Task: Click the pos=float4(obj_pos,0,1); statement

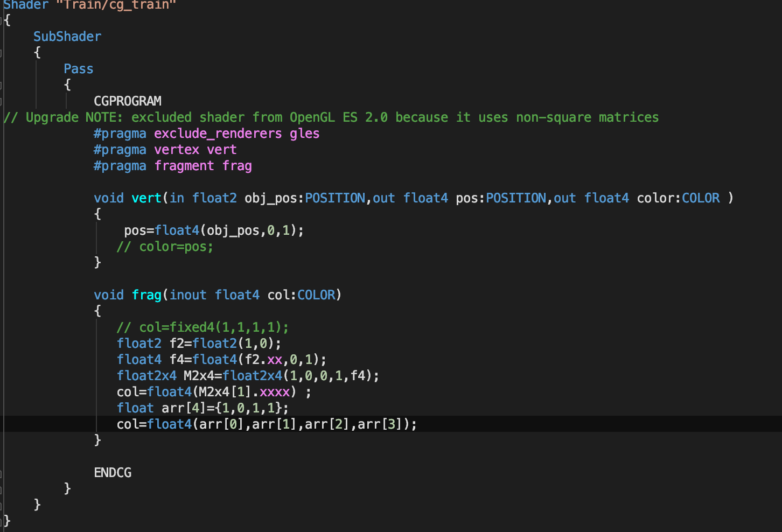Action: click(x=214, y=230)
